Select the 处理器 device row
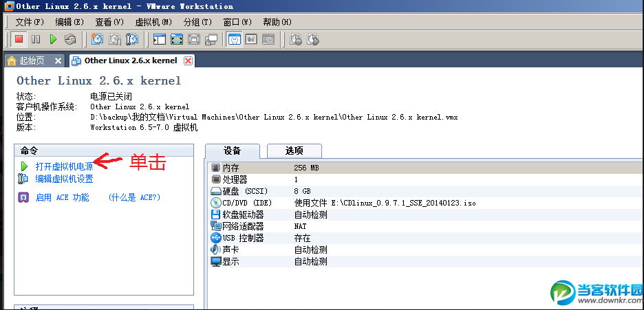644x310 pixels. [x=425, y=179]
